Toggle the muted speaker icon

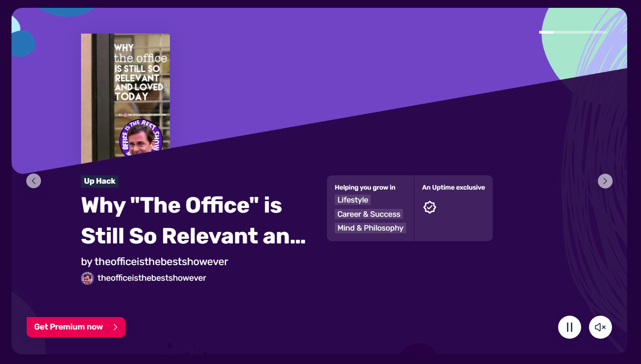point(600,327)
